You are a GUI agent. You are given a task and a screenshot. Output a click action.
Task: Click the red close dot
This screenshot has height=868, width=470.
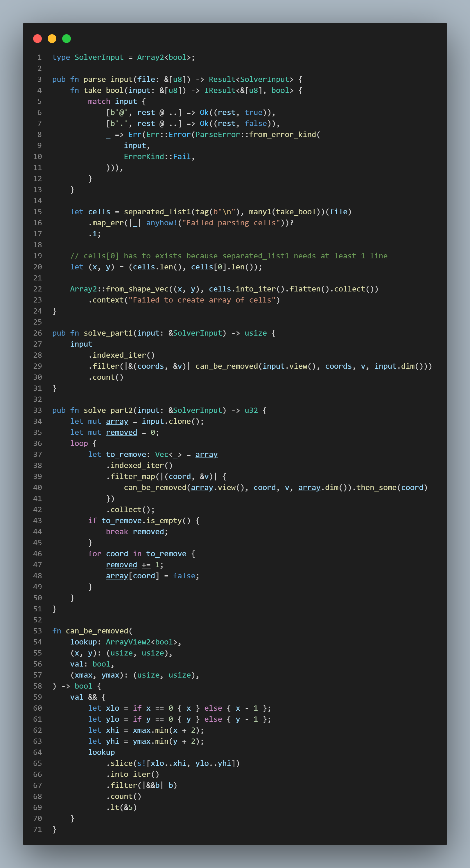37,39
